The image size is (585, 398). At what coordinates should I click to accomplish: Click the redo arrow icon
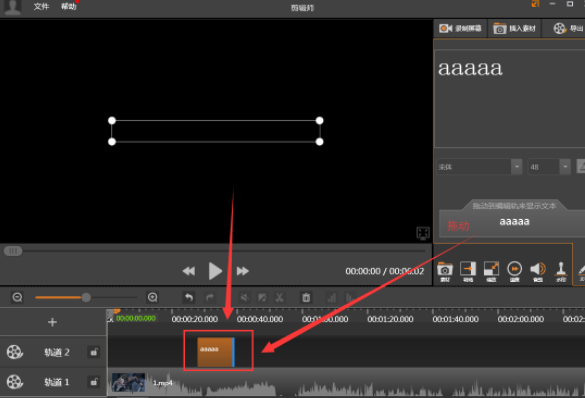(210, 297)
